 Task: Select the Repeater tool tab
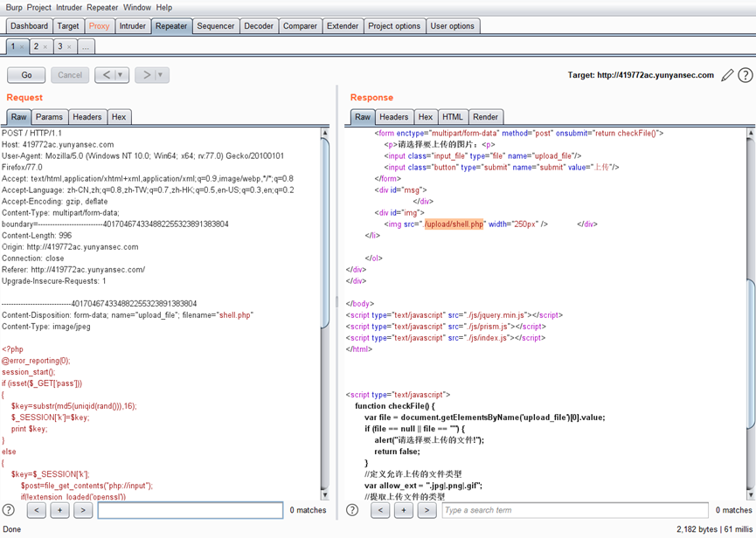point(171,26)
